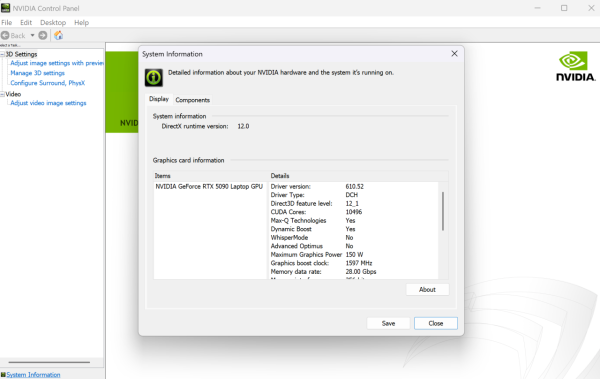The width and height of the screenshot is (600, 379).
Task: Click System Information icon at bottom left
Action: (x=3, y=375)
